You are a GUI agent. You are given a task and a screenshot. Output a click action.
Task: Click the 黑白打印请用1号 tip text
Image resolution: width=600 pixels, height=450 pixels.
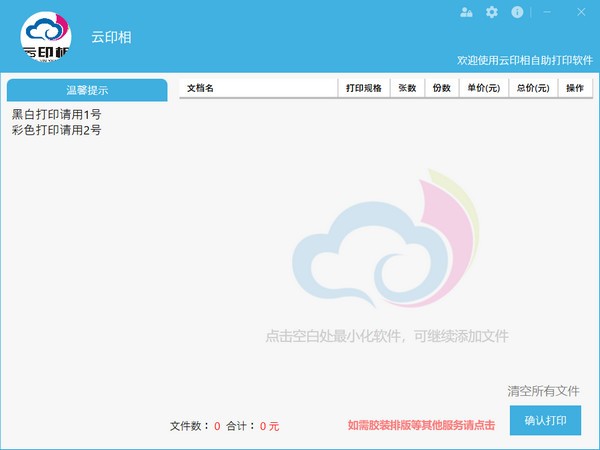click(x=56, y=115)
